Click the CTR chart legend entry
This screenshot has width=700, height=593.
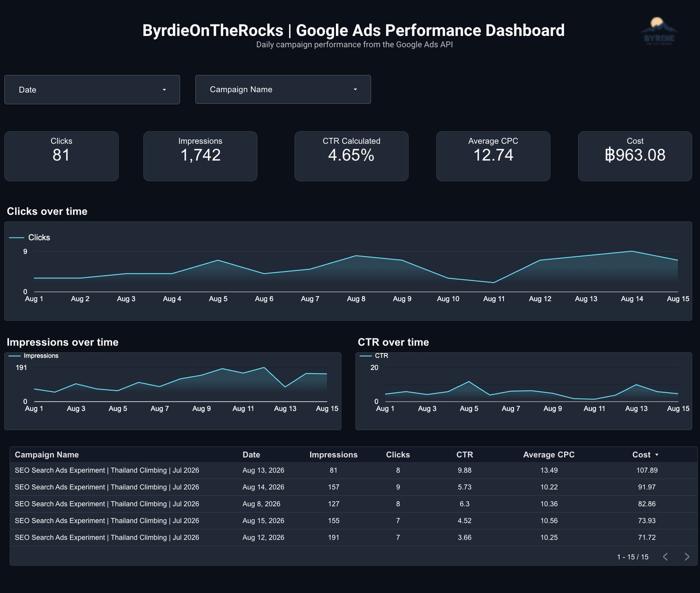tap(374, 355)
